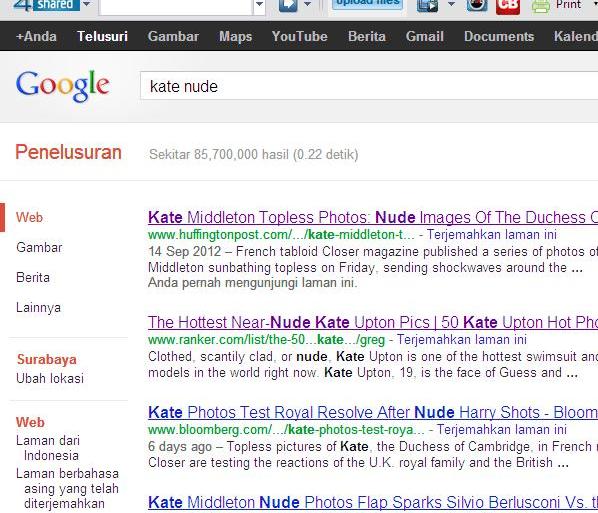Click the '14 Sep 2012' snippet text
Screen dimensions: 598x513
[185, 251]
